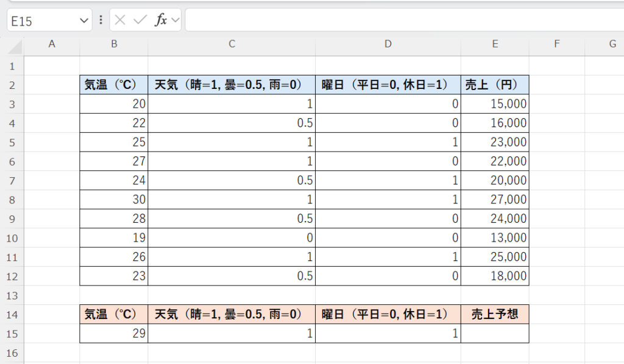This screenshot has height=364, width=624.
Task: Click inside the formula bar input
Action: pyautogui.click(x=402, y=20)
